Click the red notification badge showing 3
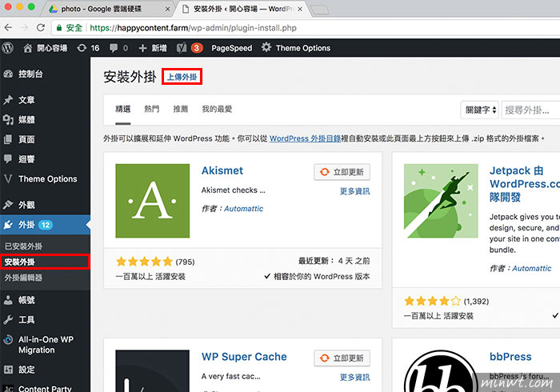 (197, 48)
